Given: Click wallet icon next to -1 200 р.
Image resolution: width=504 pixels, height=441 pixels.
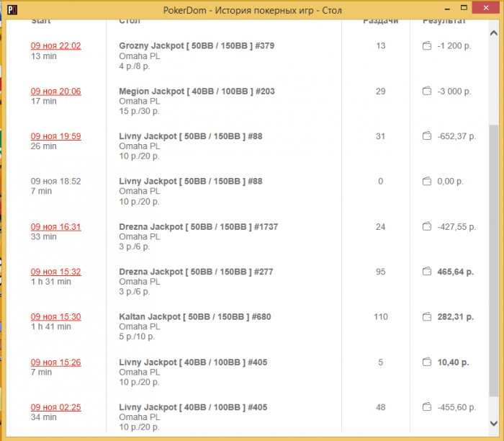Looking at the screenshot, I should (427, 46).
